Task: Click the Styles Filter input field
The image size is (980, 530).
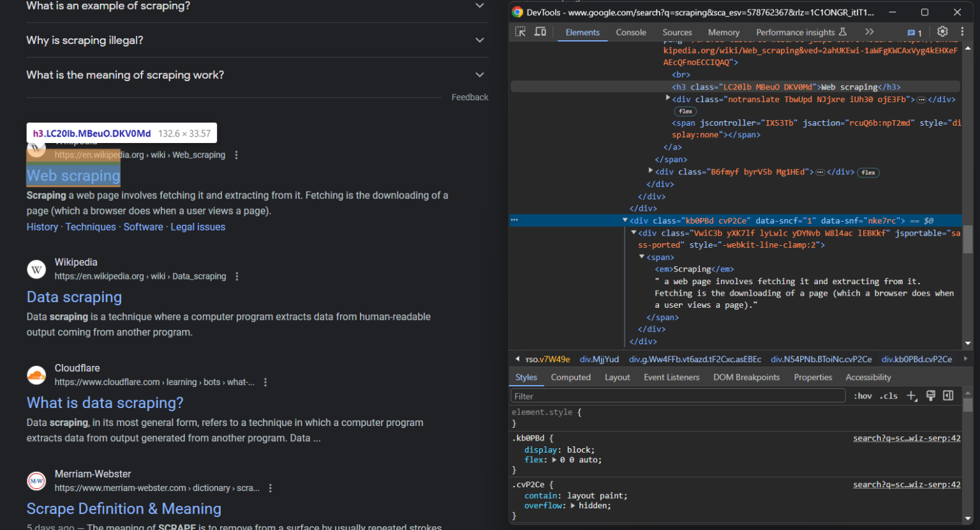Action: (x=678, y=396)
